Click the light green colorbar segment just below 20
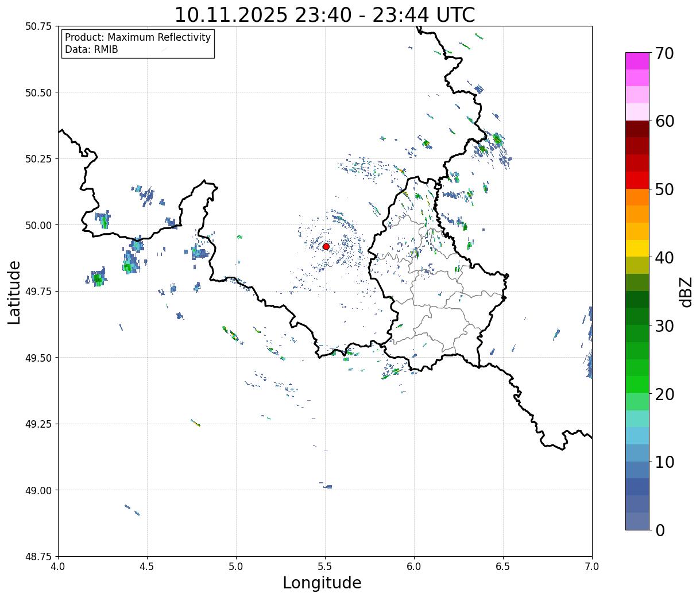The image size is (700, 597). coord(637,401)
